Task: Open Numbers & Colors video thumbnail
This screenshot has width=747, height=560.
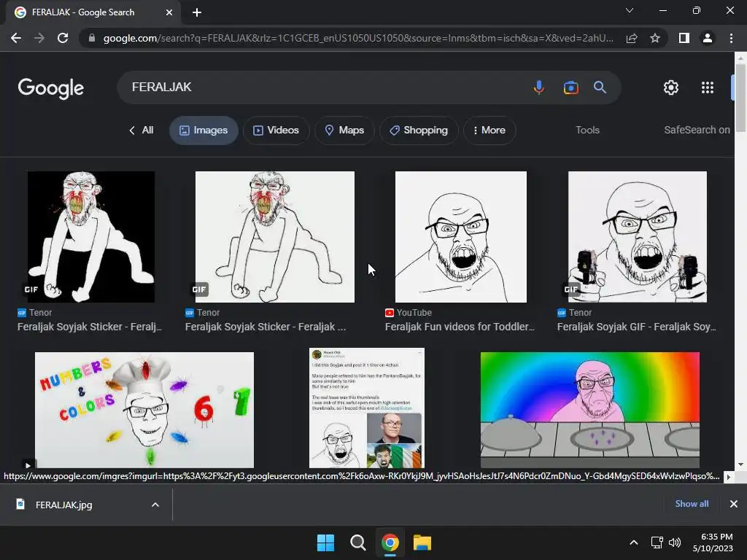Action: click(x=144, y=410)
